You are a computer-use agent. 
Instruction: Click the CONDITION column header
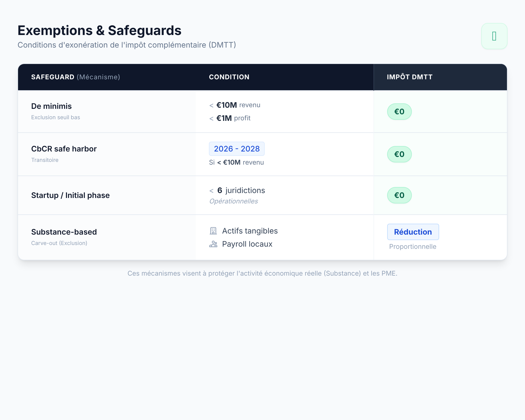tap(229, 77)
